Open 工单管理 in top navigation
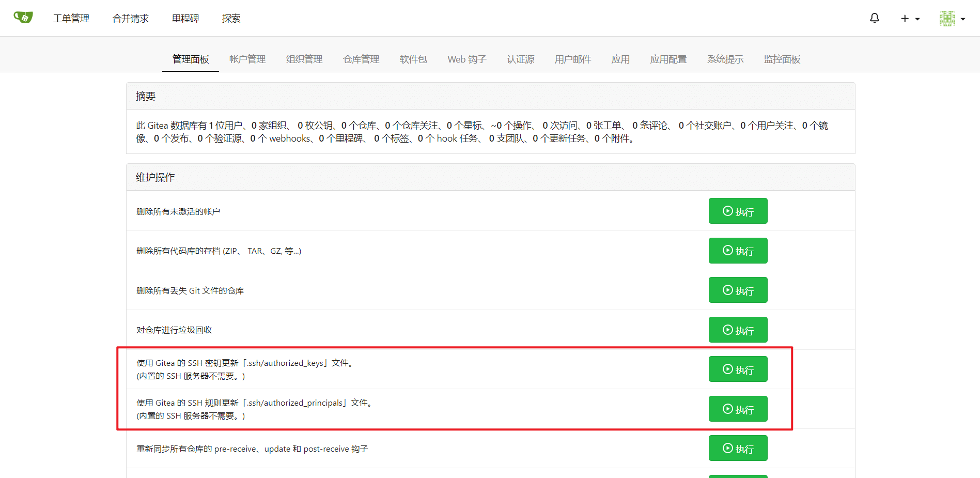This screenshot has width=980, height=478. point(71,19)
